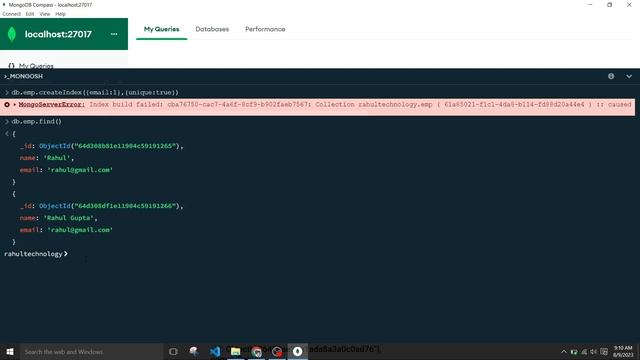Click the Search the web and Windows box
The width and height of the screenshot is (640, 360).
[x=91, y=351]
